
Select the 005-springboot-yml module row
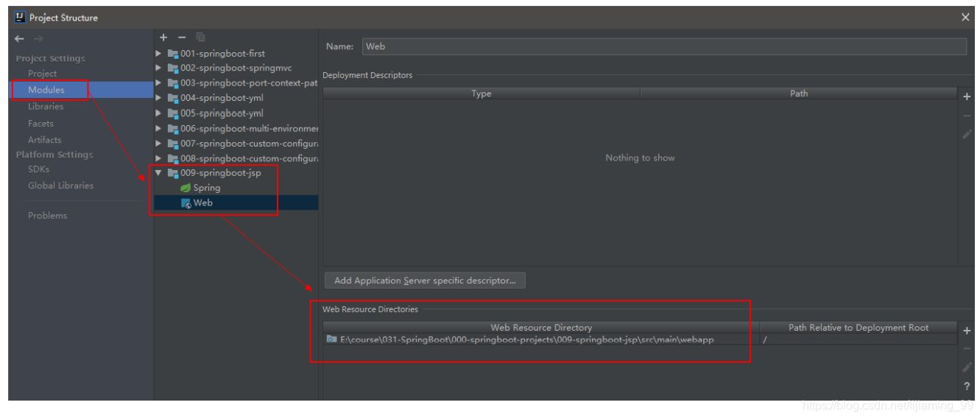236,113
